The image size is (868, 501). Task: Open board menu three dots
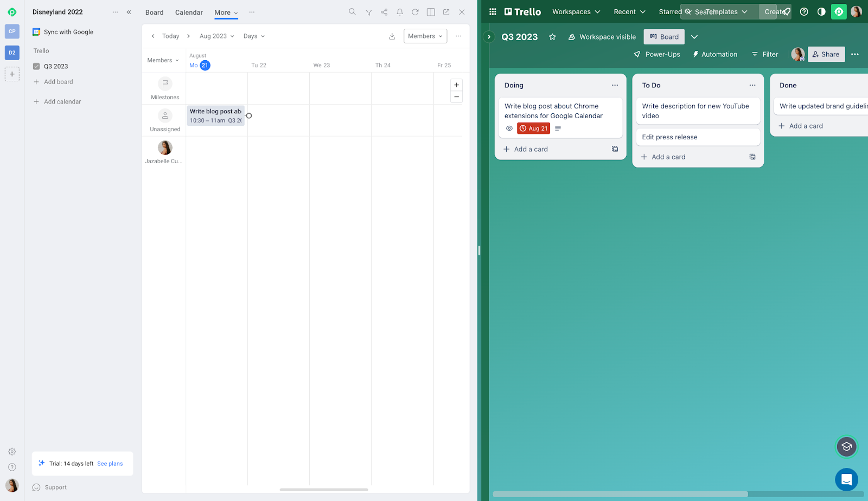tap(855, 54)
